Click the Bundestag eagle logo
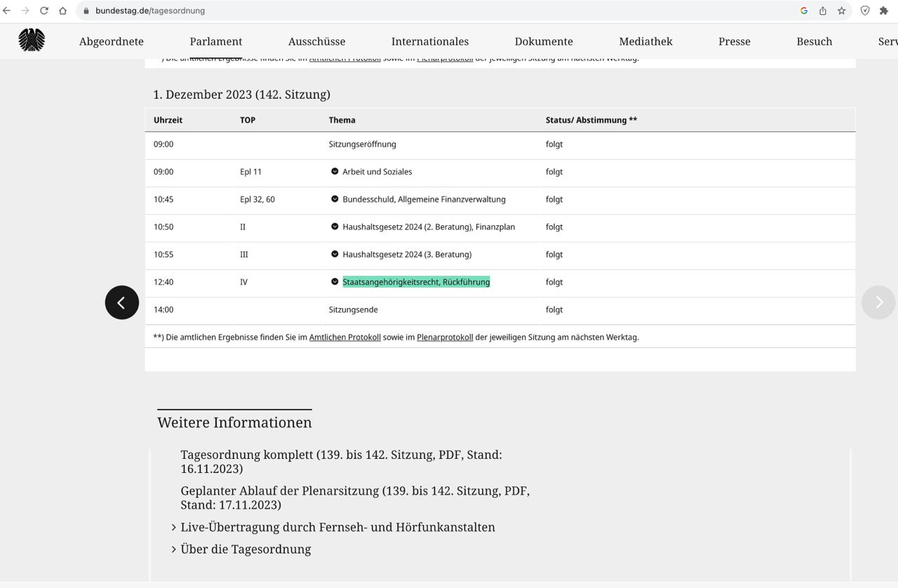The image size is (898, 588). [32, 41]
